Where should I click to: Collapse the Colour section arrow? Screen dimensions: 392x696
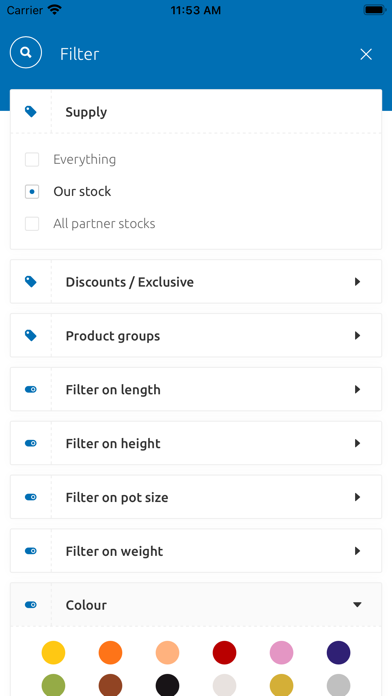[357, 605]
